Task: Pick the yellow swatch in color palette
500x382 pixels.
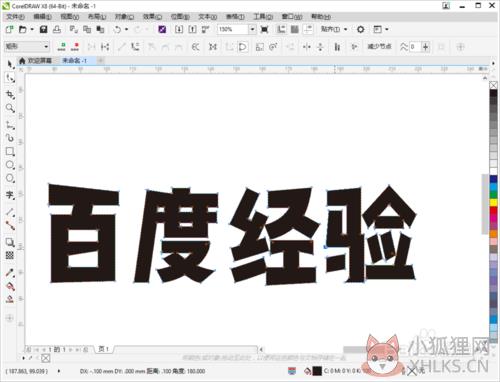Action: pyautogui.click(x=494, y=202)
